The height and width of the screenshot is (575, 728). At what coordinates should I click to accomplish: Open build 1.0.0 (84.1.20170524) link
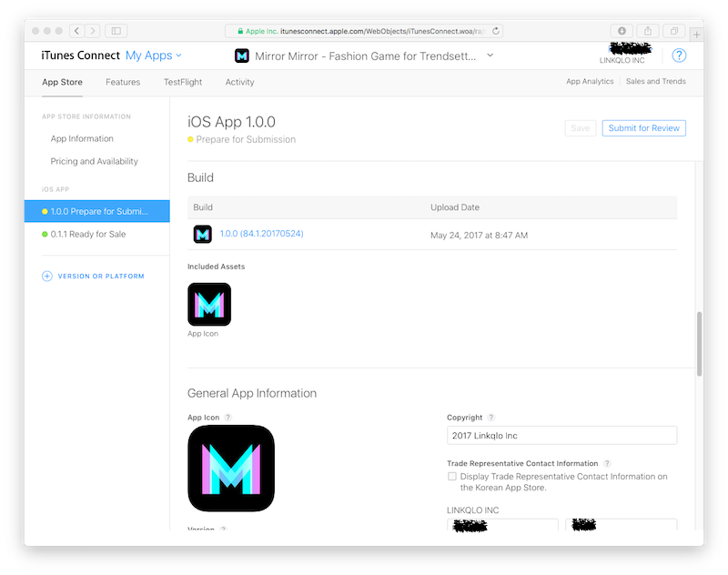pos(261,234)
